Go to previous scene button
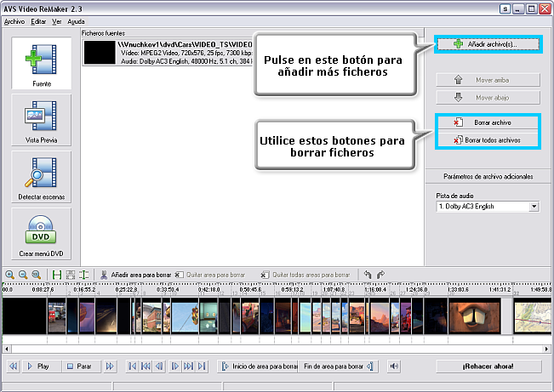 click(146, 366)
